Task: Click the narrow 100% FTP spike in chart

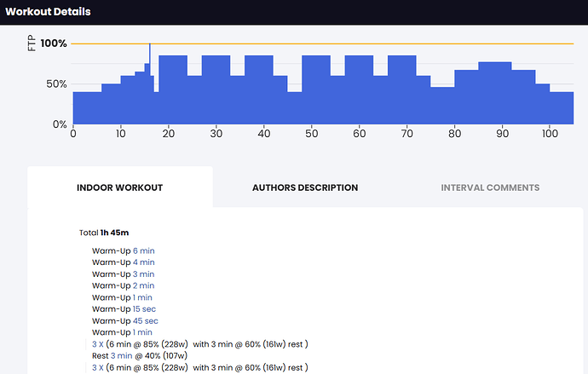Action: coord(150,60)
